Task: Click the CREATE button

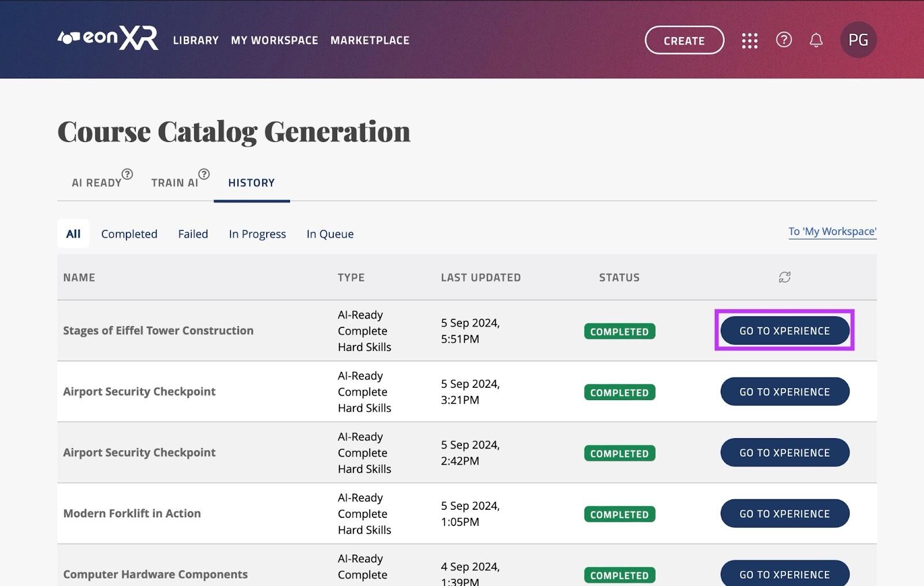Action: click(x=684, y=40)
